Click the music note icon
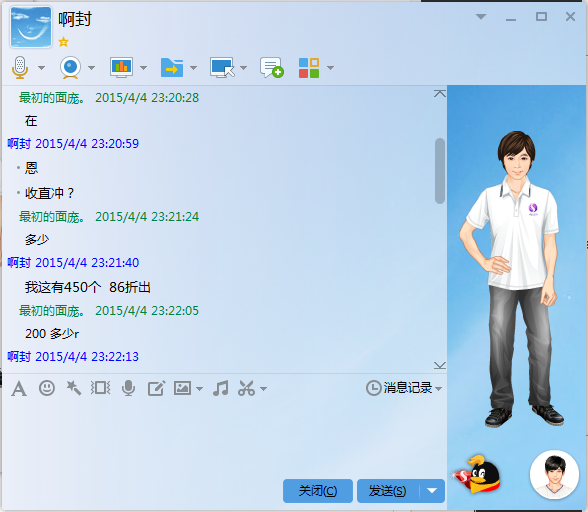 pos(220,388)
